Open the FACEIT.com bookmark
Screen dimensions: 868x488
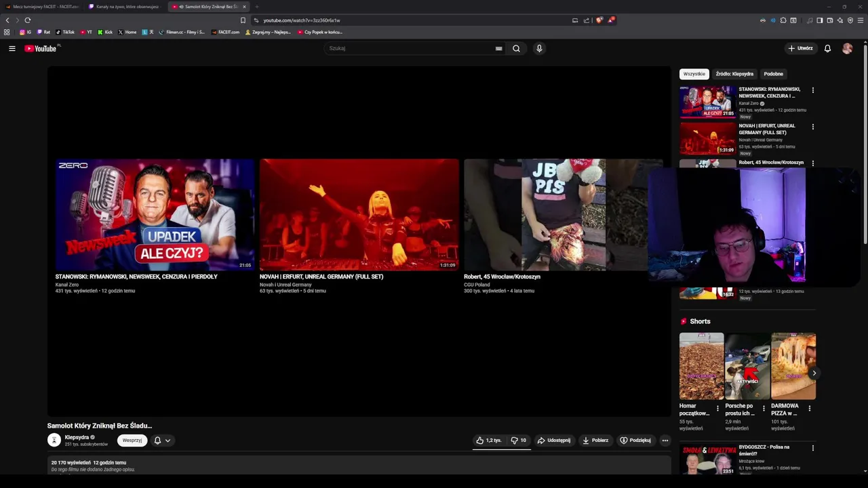(225, 32)
